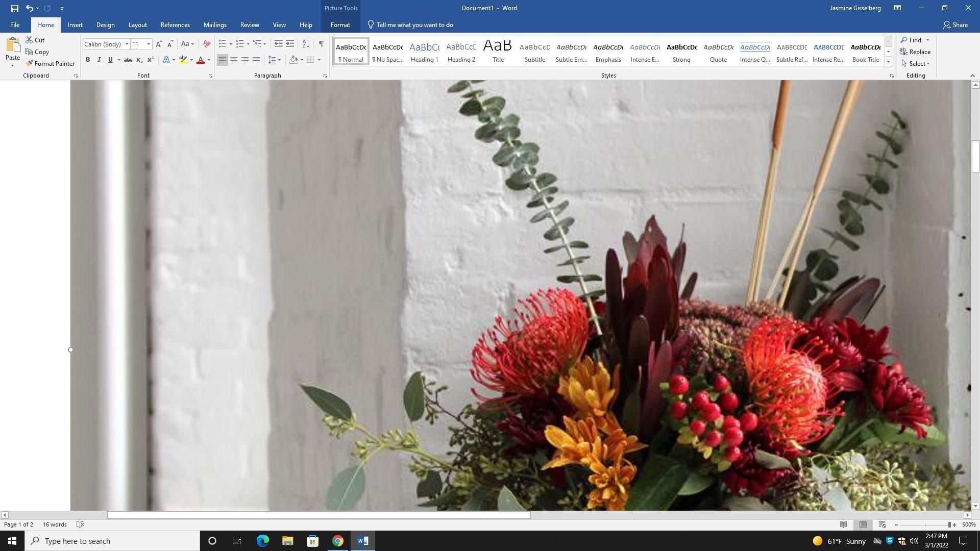Open the font name dropdown
Screen dimensions: 980x551
(127, 44)
